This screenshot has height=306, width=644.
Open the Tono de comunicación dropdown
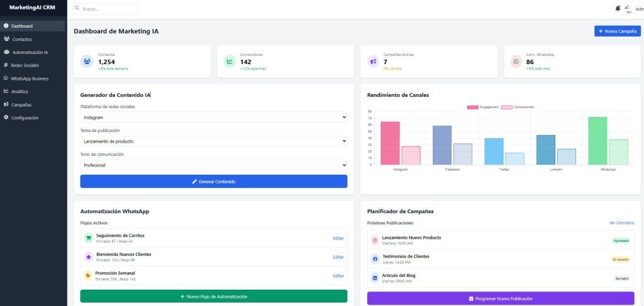click(213, 165)
